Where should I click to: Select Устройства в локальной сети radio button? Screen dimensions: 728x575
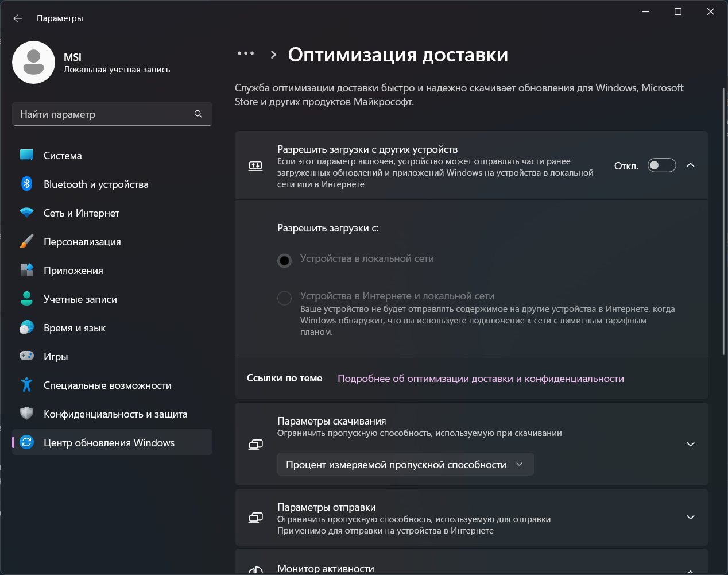[284, 261]
